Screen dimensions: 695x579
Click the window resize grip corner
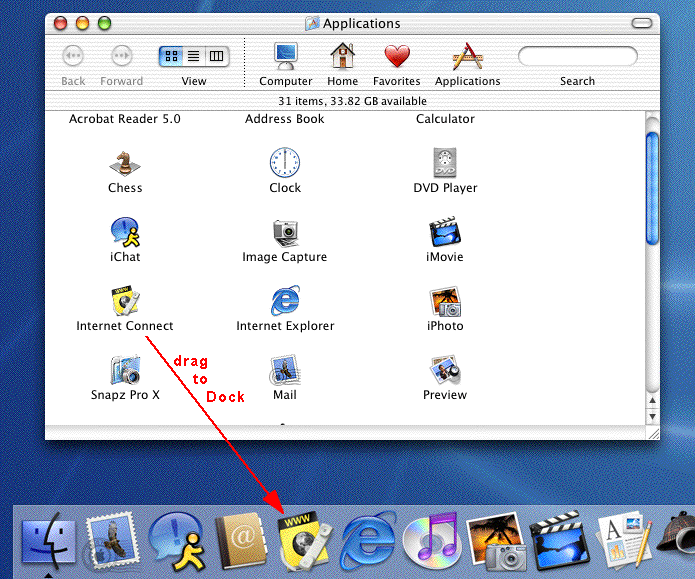pyautogui.click(x=653, y=434)
